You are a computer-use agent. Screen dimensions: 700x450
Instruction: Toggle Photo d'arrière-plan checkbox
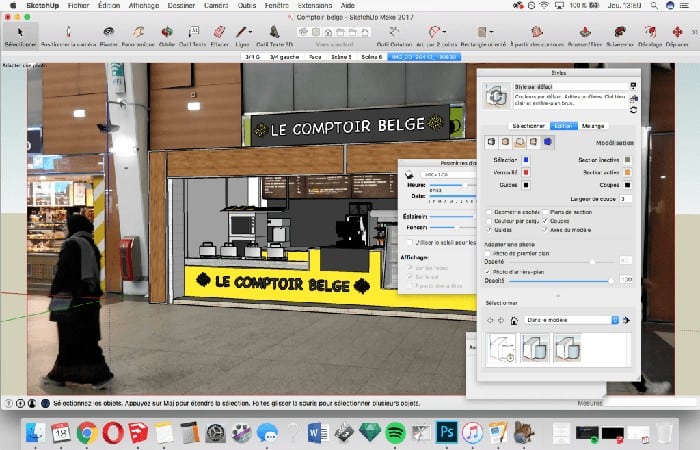[x=488, y=272]
